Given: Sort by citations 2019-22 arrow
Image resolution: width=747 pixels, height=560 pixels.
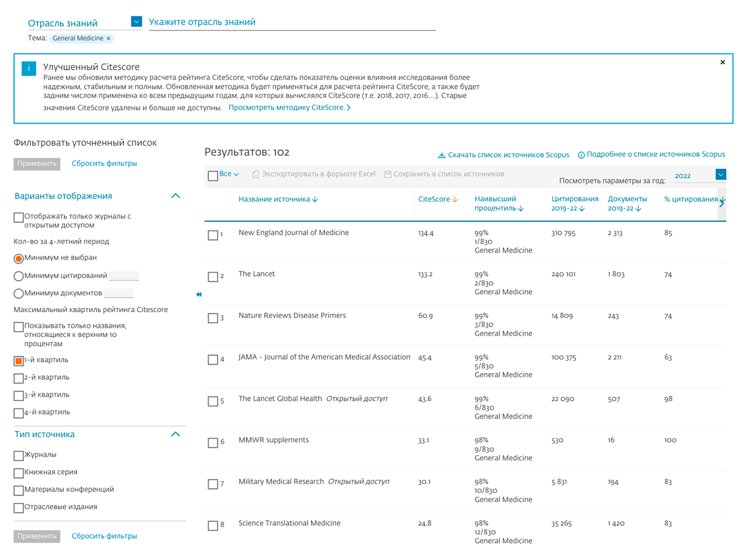Looking at the screenshot, I should tap(582, 208).
